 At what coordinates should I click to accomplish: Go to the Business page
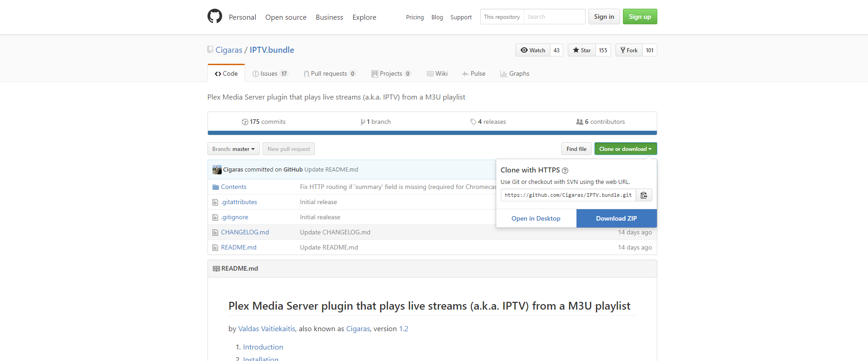tap(330, 17)
